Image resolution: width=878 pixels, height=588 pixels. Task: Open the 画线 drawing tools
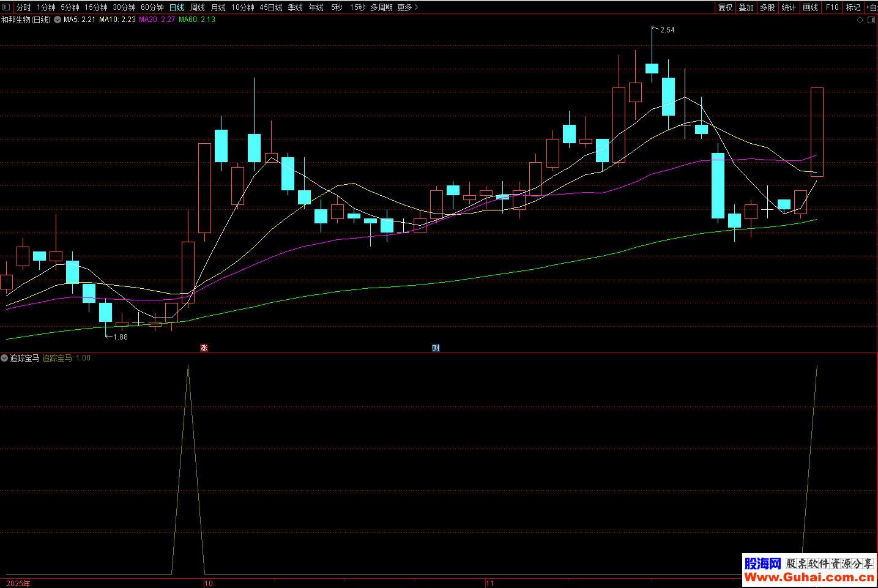click(x=810, y=7)
